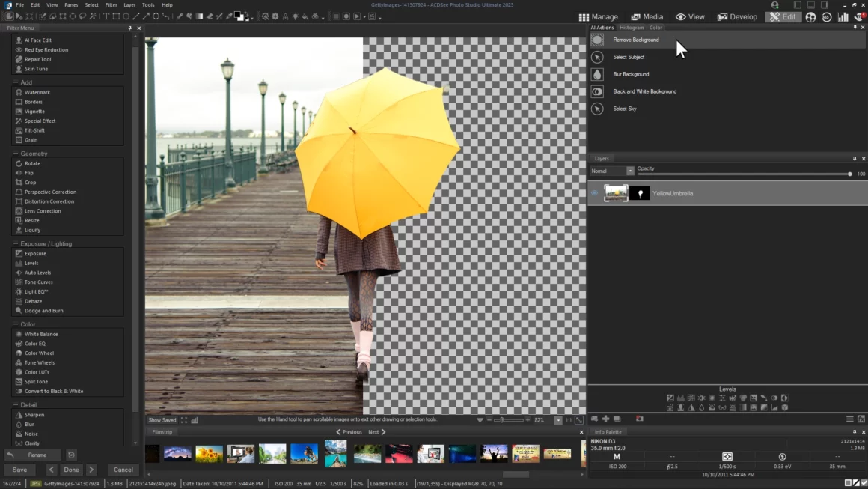
Task: Select the Gradient tool in toolbar
Action: tap(199, 16)
